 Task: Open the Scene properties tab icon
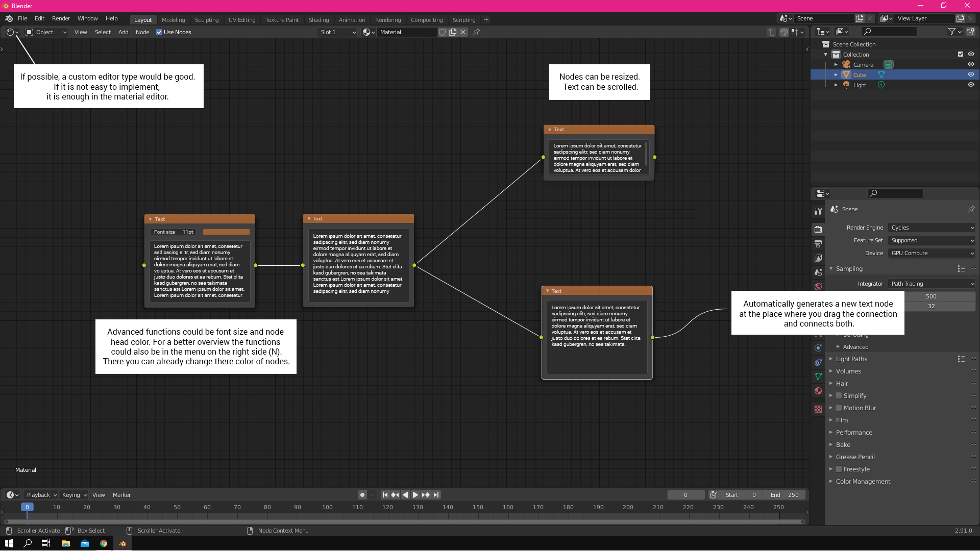point(818,272)
